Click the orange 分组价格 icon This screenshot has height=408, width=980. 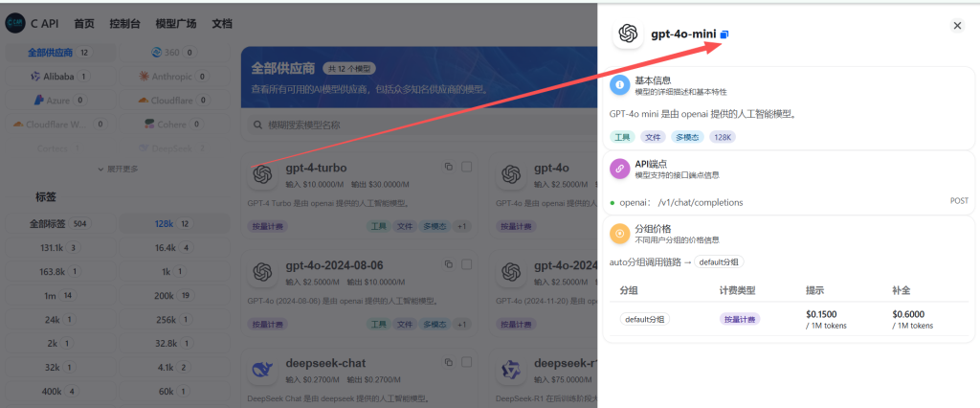(x=620, y=234)
